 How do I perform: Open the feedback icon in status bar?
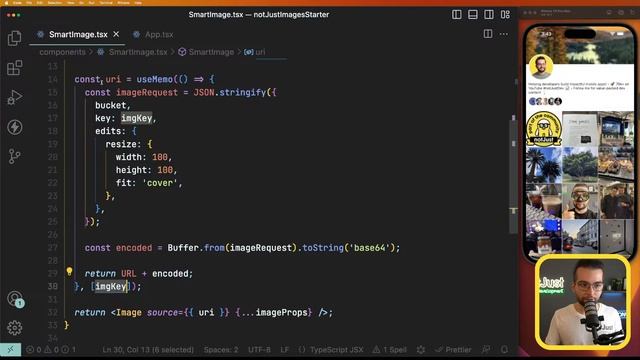pos(486,350)
